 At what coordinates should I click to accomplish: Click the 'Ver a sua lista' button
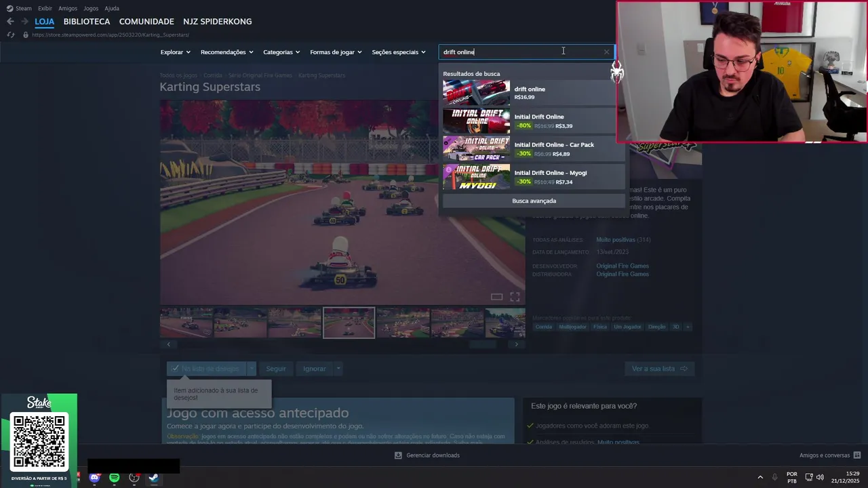point(659,369)
